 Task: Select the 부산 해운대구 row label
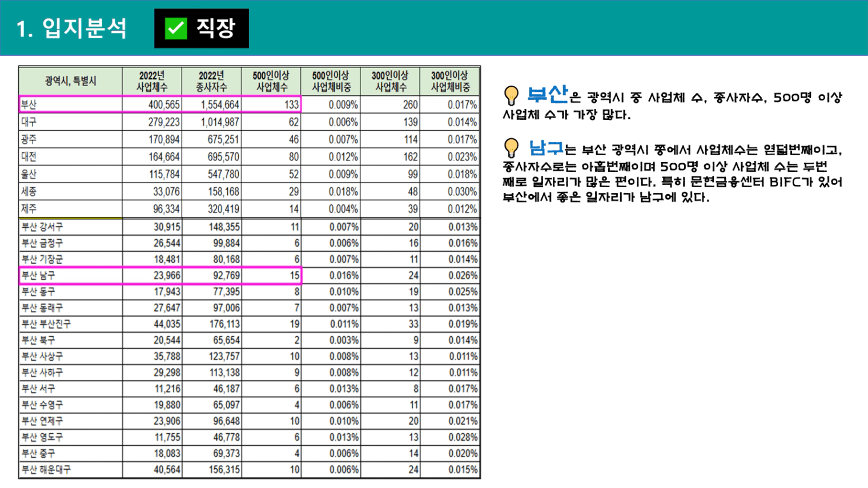coord(46,470)
